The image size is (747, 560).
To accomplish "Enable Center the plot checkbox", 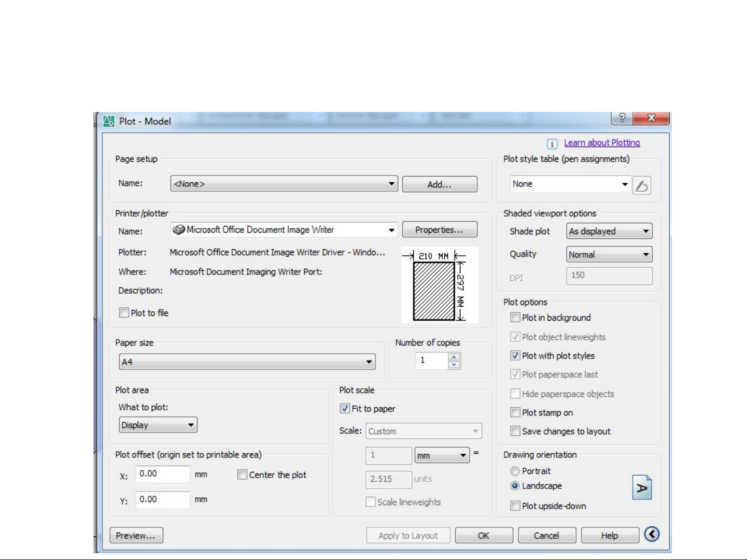I will [242, 475].
